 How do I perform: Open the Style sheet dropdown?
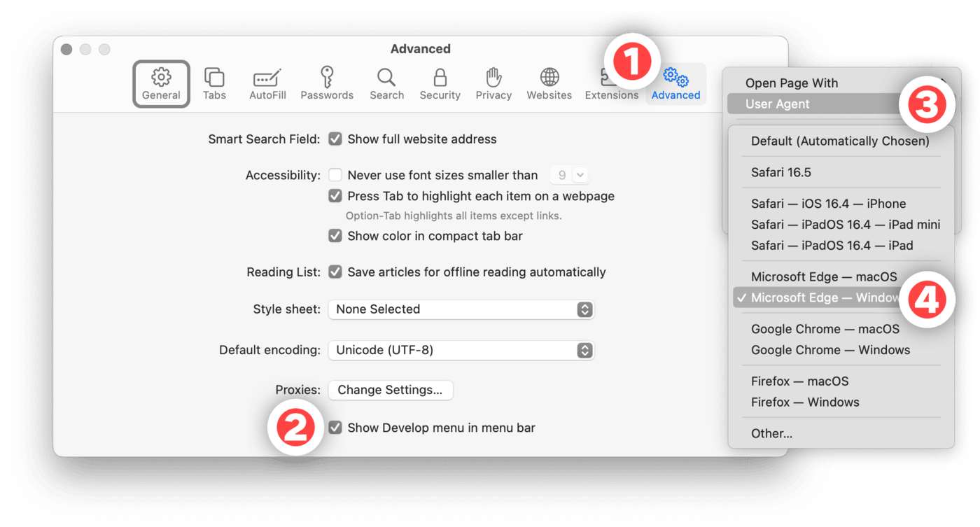461,309
